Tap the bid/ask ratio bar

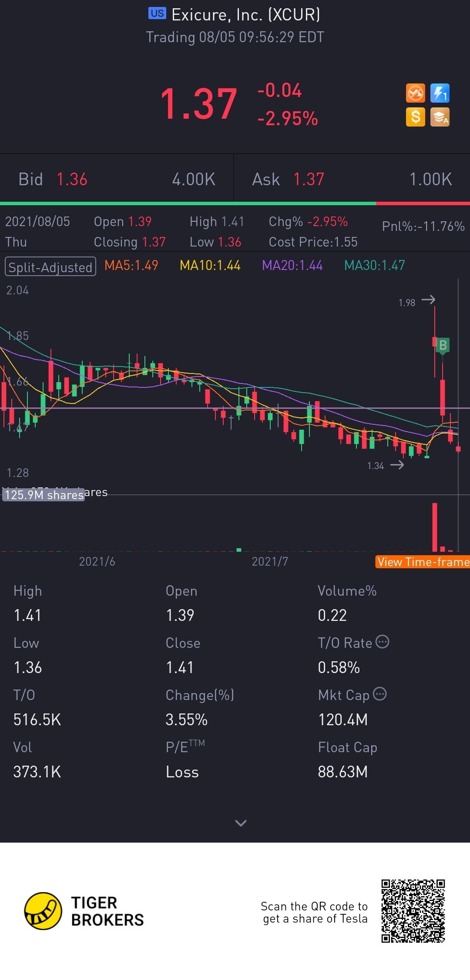235,203
